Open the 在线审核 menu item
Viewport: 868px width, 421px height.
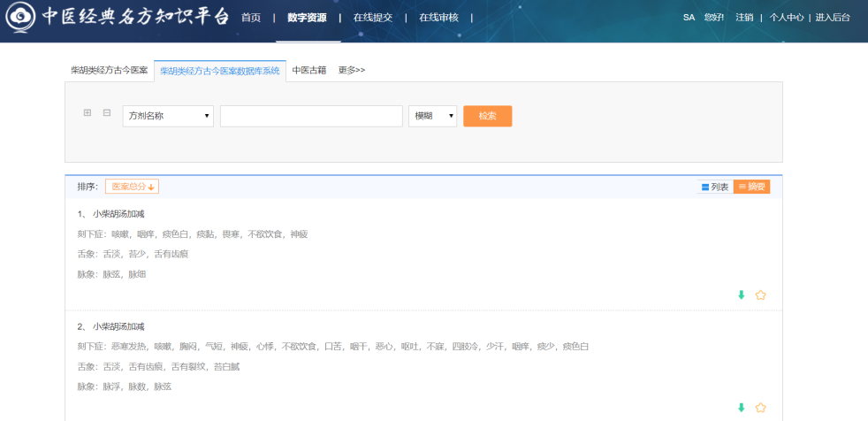(x=439, y=18)
